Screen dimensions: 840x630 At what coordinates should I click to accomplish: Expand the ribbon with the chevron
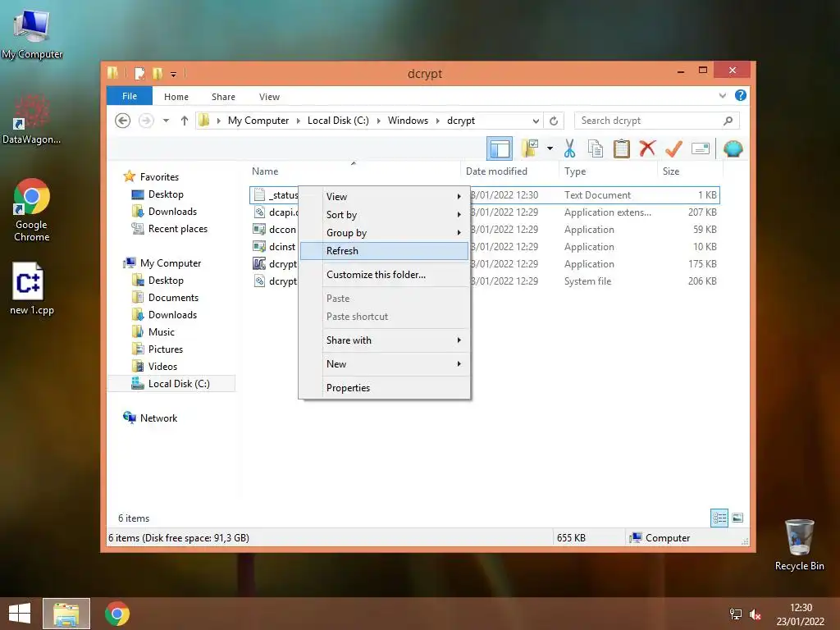(722, 95)
